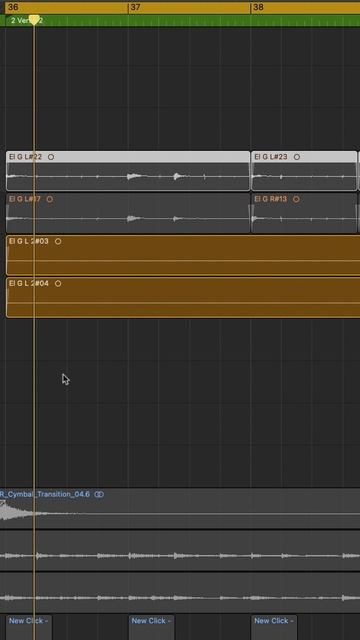Select the green Verse 2 arrangement marker
This screenshot has width=360, height=640.
(x=180, y=20)
